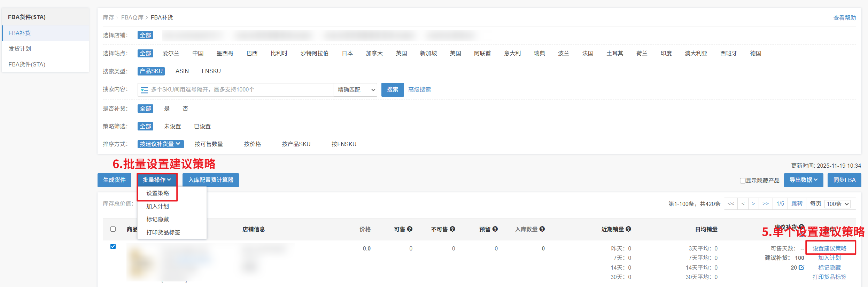
Task: Open 发货计划 in the left sidebar
Action: tap(20, 49)
